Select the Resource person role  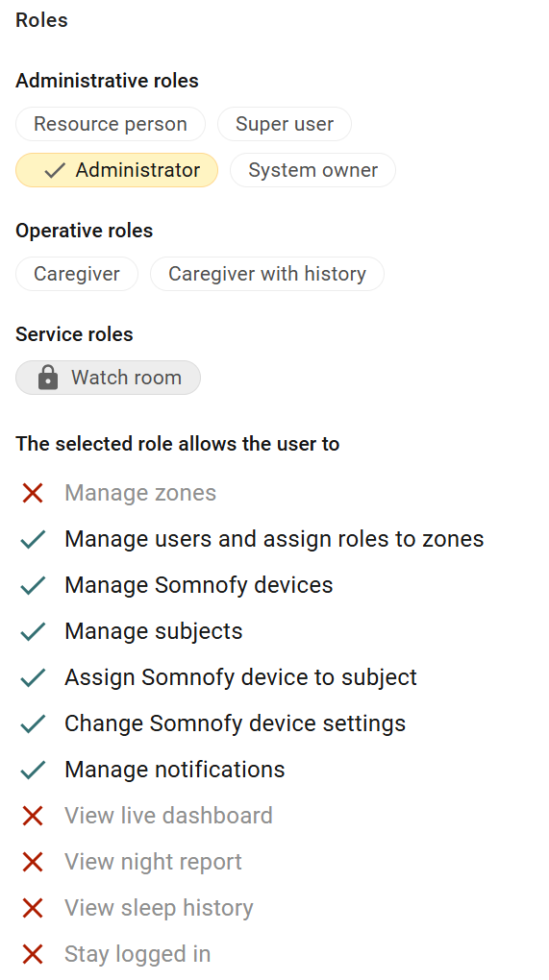pyautogui.click(x=111, y=124)
